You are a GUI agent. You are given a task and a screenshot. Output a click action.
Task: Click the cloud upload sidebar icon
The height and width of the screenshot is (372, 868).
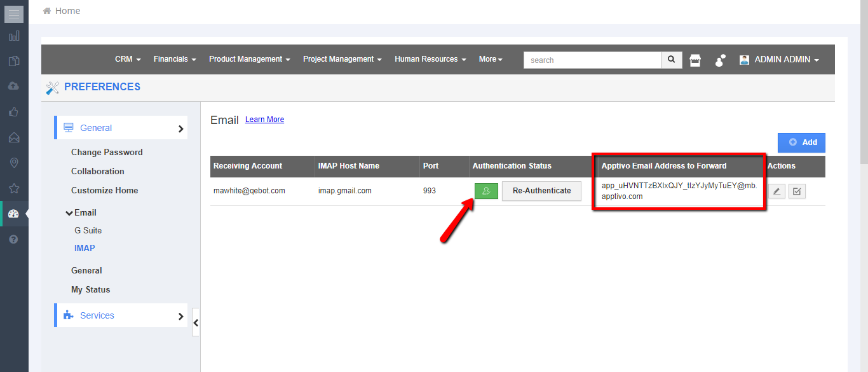[x=14, y=86]
